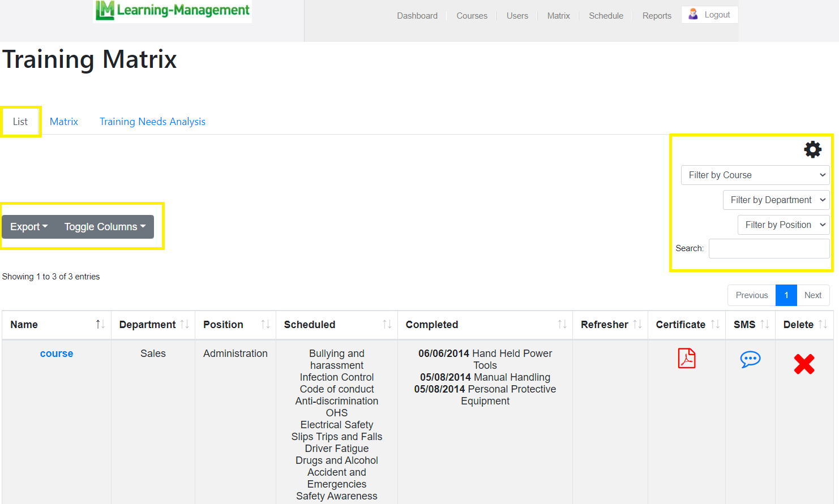This screenshot has height=504, width=839.
Task: Open the Toggle Columns dropdown
Action: (105, 227)
